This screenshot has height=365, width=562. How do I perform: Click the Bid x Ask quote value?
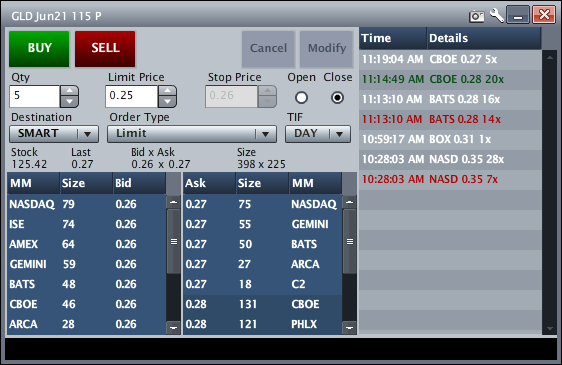(x=161, y=164)
